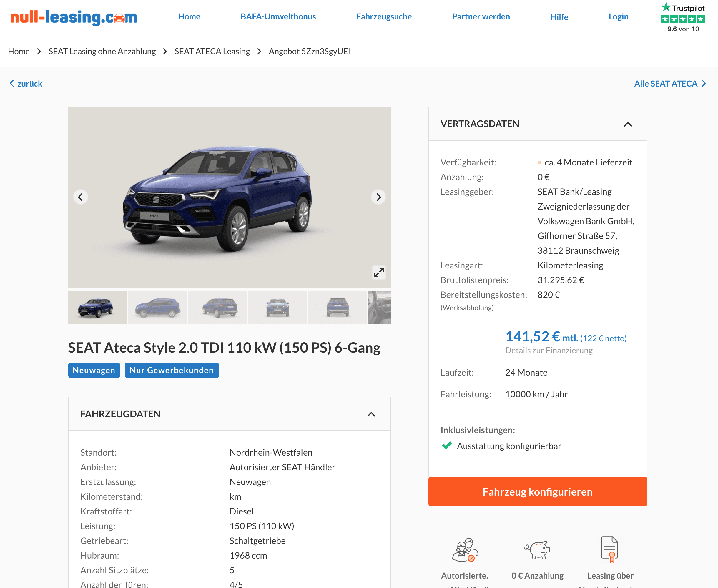Collapse the FAHRZEUGDATEN section
The width and height of the screenshot is (718, 588).
click(x=371, y=414)
